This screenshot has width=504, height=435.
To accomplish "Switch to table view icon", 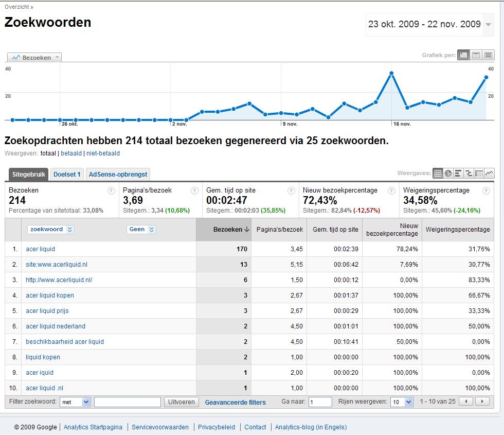I will point(438,173).
